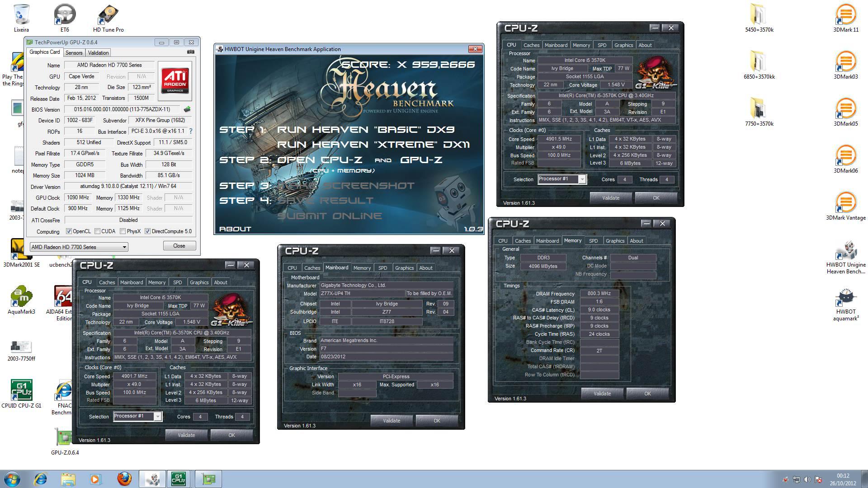Click TAKE SCREENSHOT step in Heaven

pos(345,186)
